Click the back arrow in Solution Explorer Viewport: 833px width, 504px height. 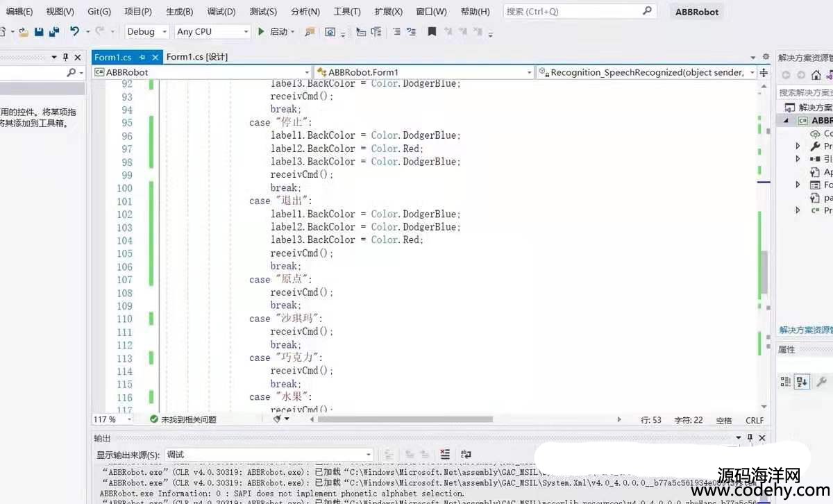pyautogui.click(x=786, y=75)
